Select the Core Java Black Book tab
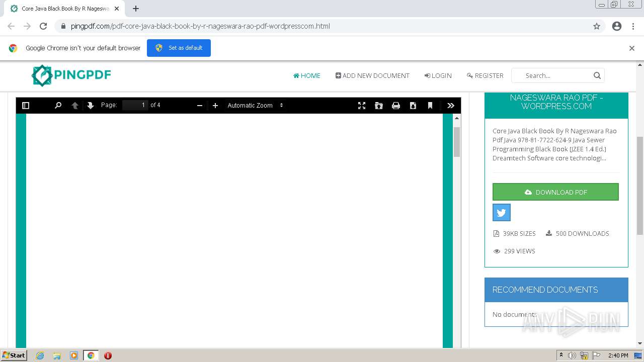The image size is (644, 362). [64, 9]
